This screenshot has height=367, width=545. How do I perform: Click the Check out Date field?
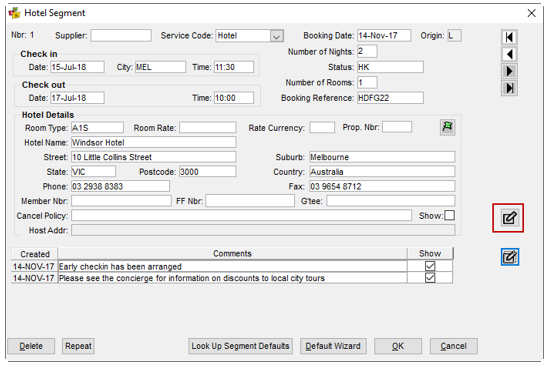point(78,98)
